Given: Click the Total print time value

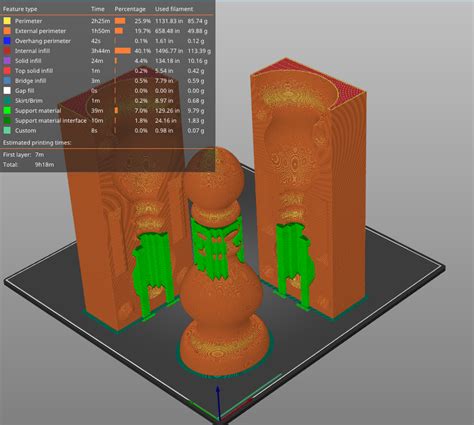Looking at the screenshot, I should point(44,165).
